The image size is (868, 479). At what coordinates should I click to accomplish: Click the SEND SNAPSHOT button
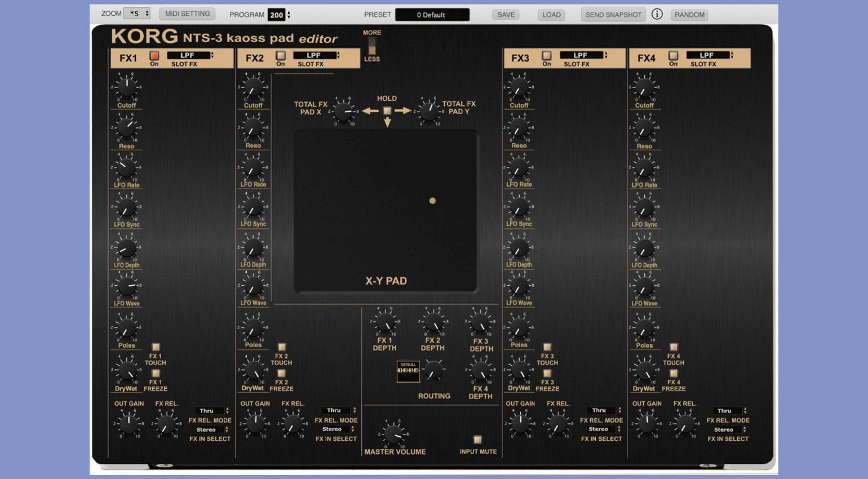(613, 14)
